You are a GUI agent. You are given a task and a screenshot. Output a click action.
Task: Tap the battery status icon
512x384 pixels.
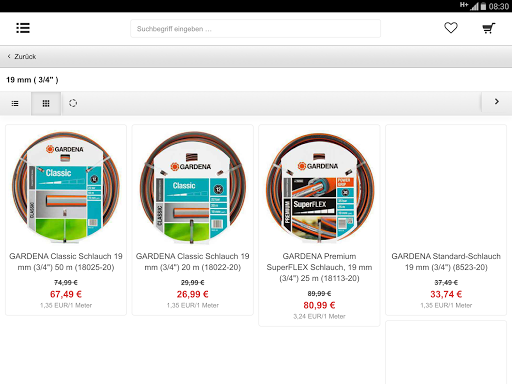click(483, 6)
